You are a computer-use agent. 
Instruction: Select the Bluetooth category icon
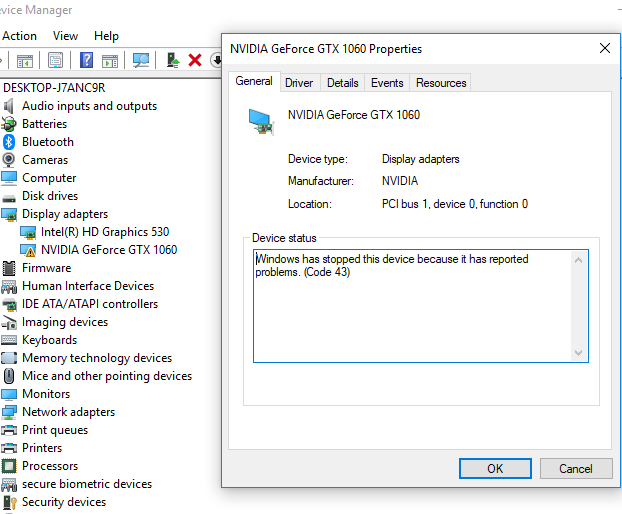9,142
